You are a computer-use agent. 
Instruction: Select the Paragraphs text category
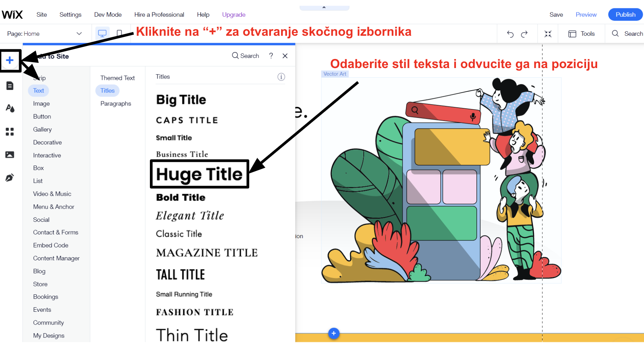pos(116,103)
